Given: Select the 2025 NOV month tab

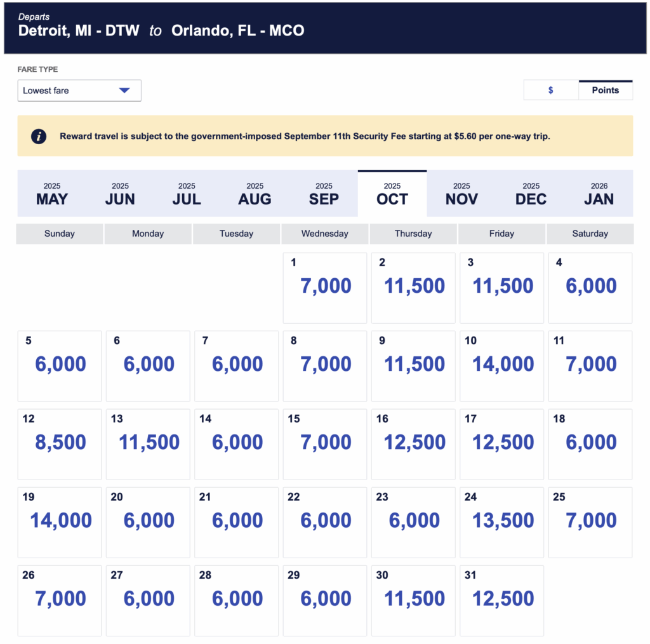Looking at the screenshot, I should (x=461, y=194).
